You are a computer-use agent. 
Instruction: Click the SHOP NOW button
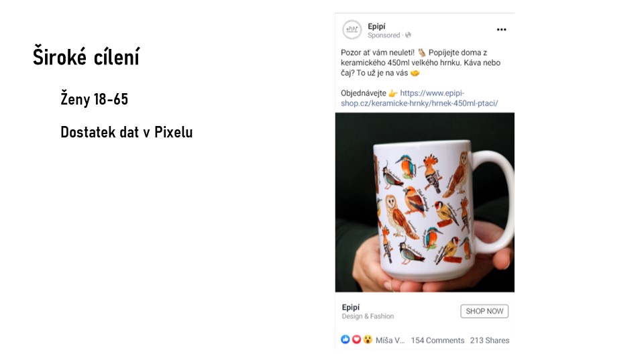(x=484, y=311)
